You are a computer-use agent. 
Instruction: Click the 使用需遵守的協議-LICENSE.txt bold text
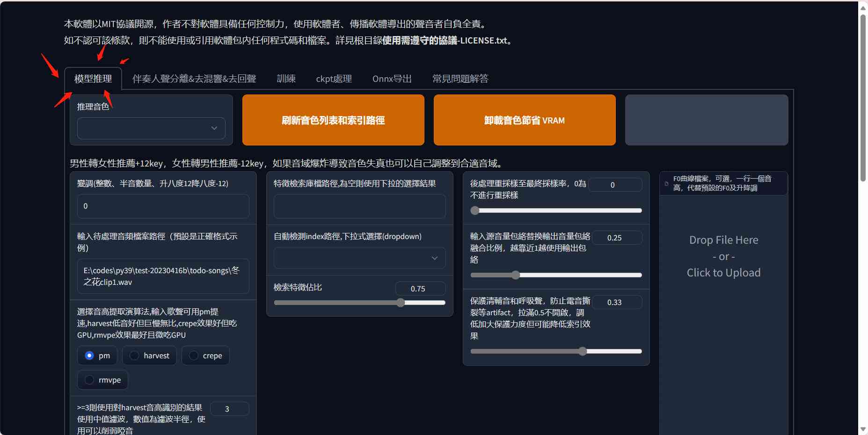(x=445, y=41)
